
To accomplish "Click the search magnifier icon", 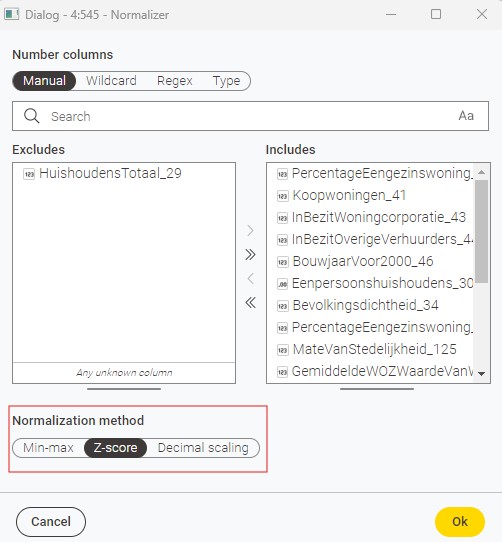I will (31, 116).
